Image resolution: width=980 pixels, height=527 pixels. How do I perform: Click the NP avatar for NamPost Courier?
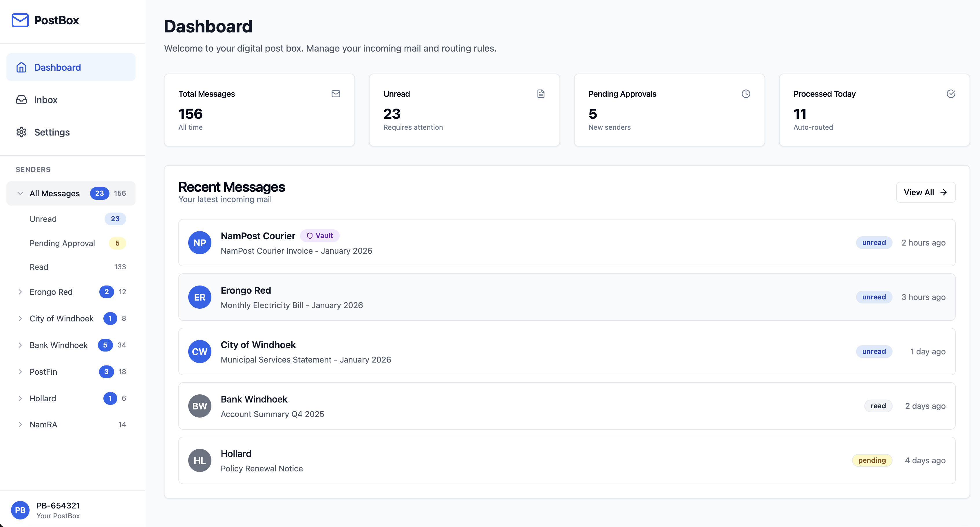point(200,243)
